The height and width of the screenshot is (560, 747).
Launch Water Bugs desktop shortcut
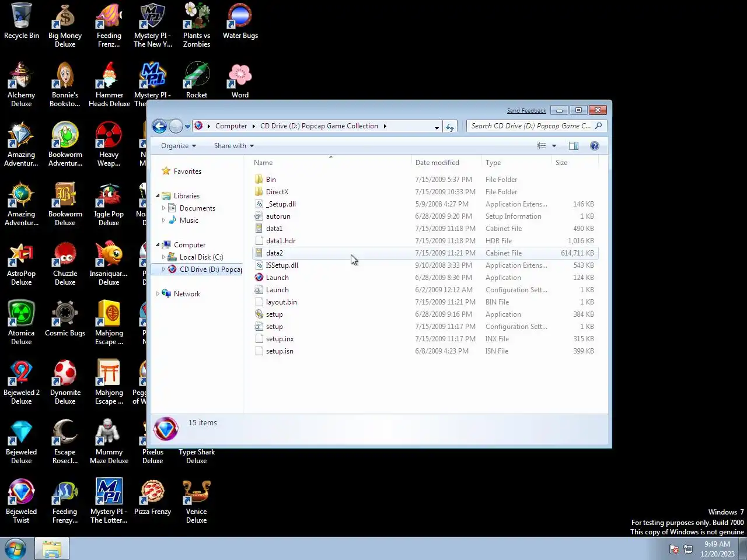coord(240,22)
